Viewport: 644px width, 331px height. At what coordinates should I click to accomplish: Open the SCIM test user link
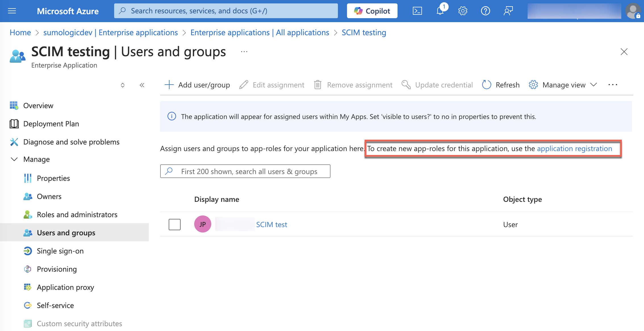[x=271, y=225]
